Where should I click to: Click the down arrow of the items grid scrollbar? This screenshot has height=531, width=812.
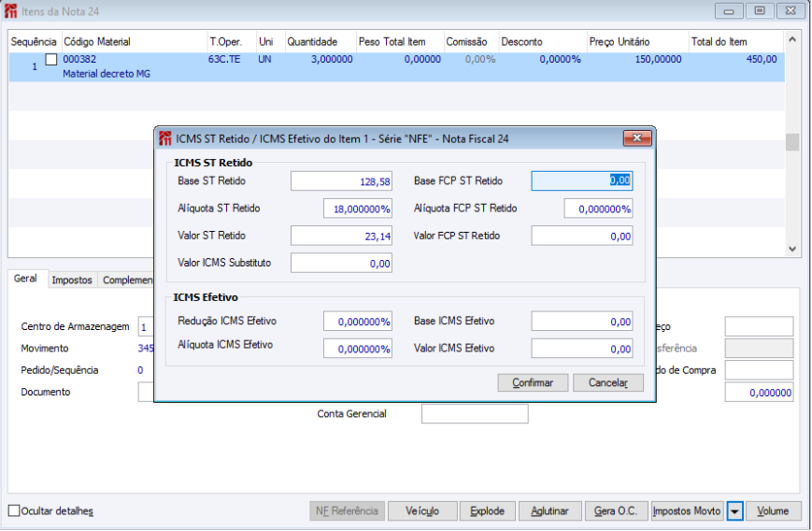click(791, 249)
